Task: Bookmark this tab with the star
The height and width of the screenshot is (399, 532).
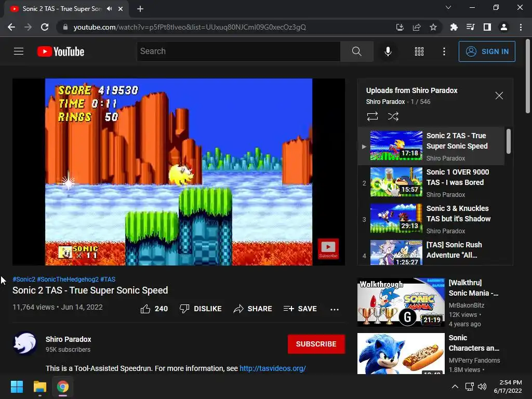Action: point(433,27)
